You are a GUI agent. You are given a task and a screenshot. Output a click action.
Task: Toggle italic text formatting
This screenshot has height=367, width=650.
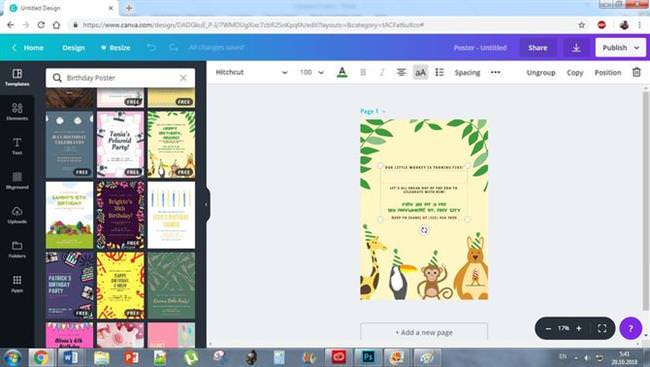tap(382, 73)
